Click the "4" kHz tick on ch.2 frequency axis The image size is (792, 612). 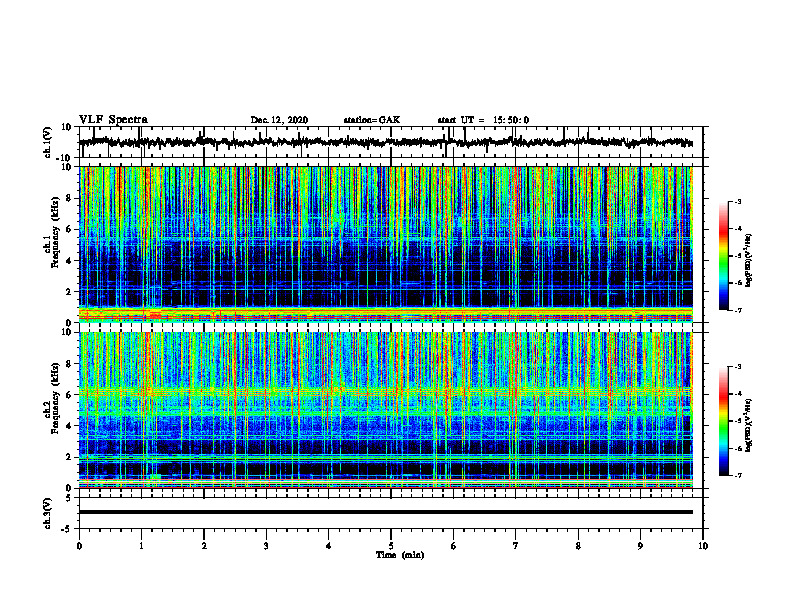(70, 426)
